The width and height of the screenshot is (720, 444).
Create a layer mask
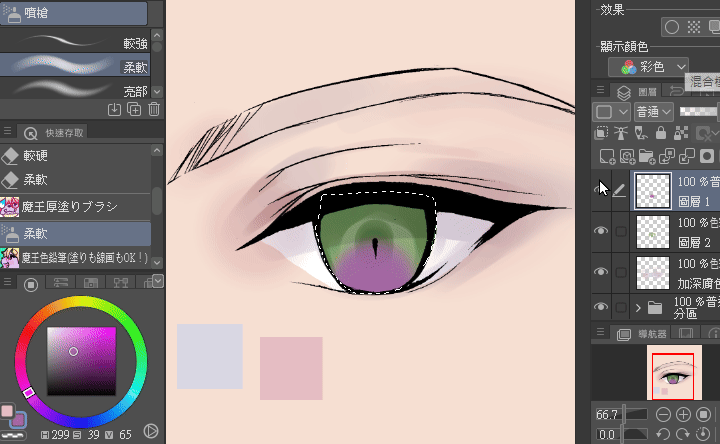(707, 157)
